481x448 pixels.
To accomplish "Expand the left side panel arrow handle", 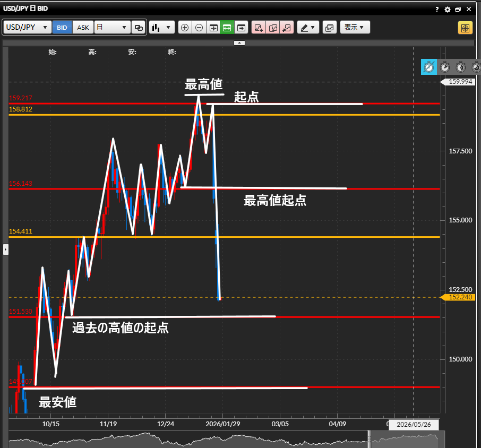I will (6, 249).
